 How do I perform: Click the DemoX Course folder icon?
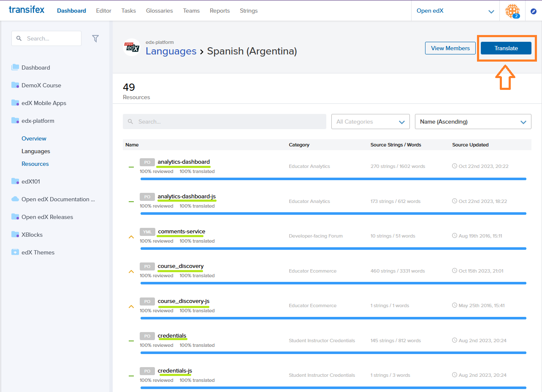pos(15,85)
